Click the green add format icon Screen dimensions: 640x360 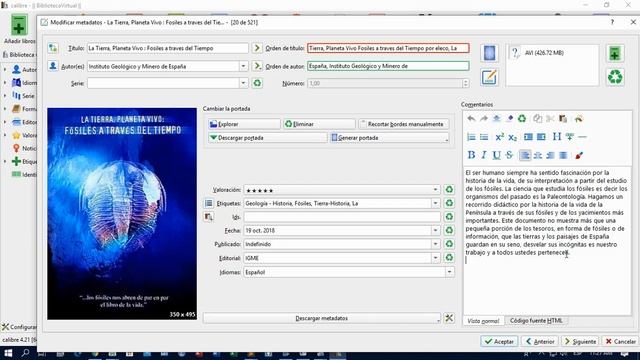pos(615,53)
